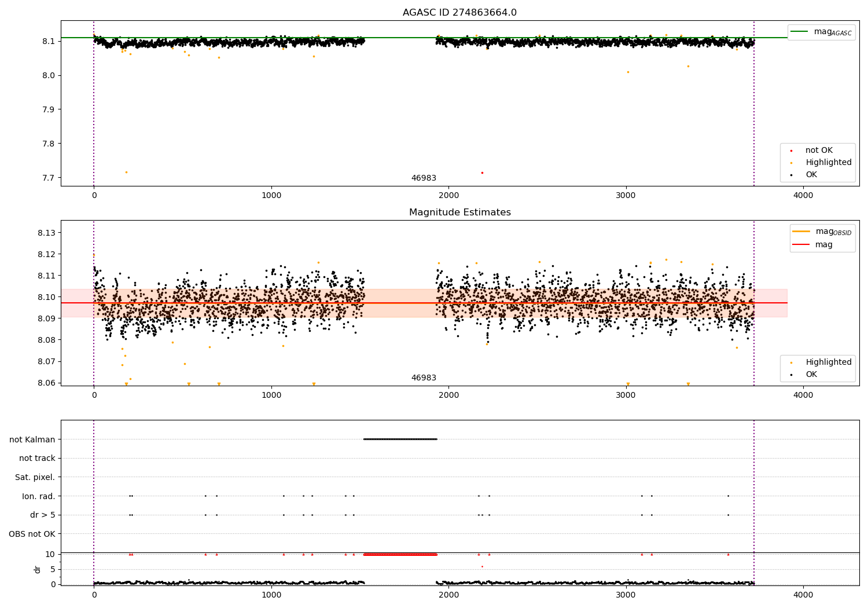Click the 46983 label in Magnitude Estimates plot
868x608 pixels.
[424, 378]
